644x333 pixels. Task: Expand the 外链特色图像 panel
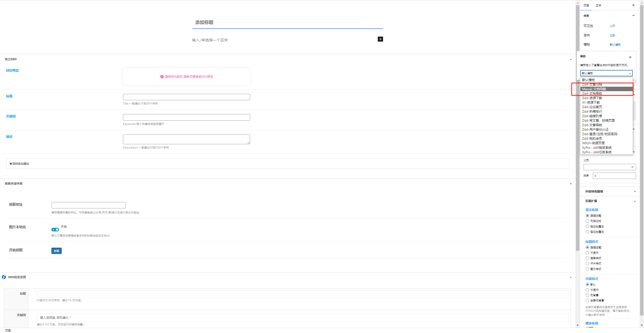(x=635, y=191)
